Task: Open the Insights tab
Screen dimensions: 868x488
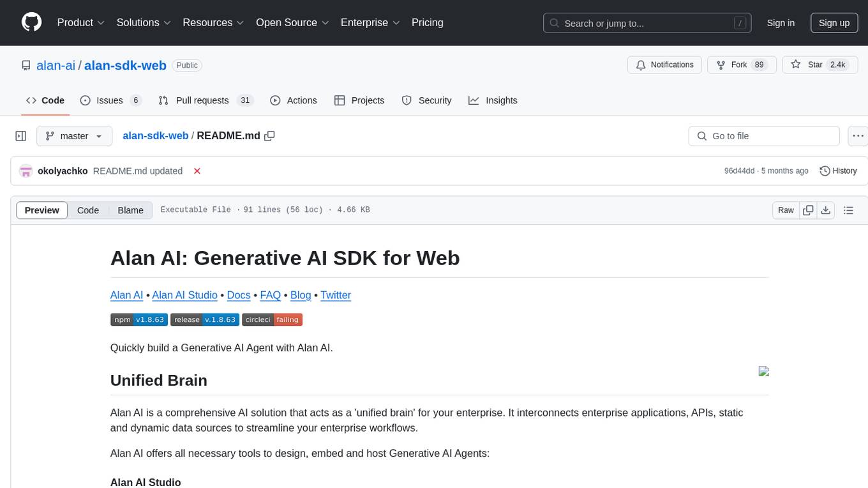Action: (493, 100)
